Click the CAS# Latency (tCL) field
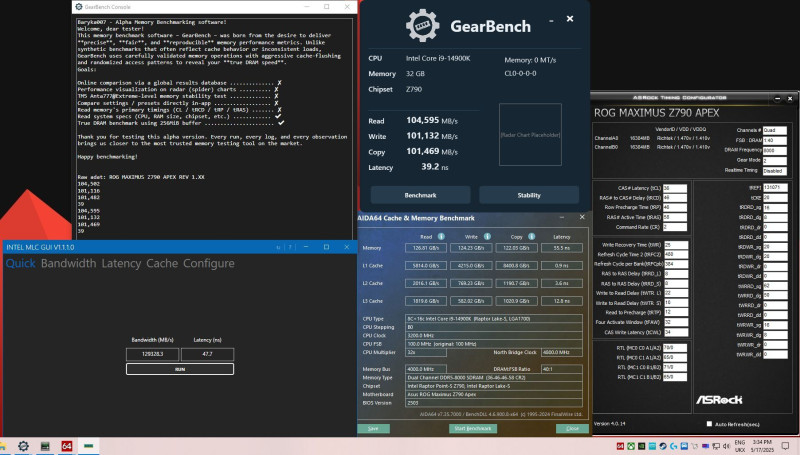Screen dimensions: 800x455 pos(674,188)
